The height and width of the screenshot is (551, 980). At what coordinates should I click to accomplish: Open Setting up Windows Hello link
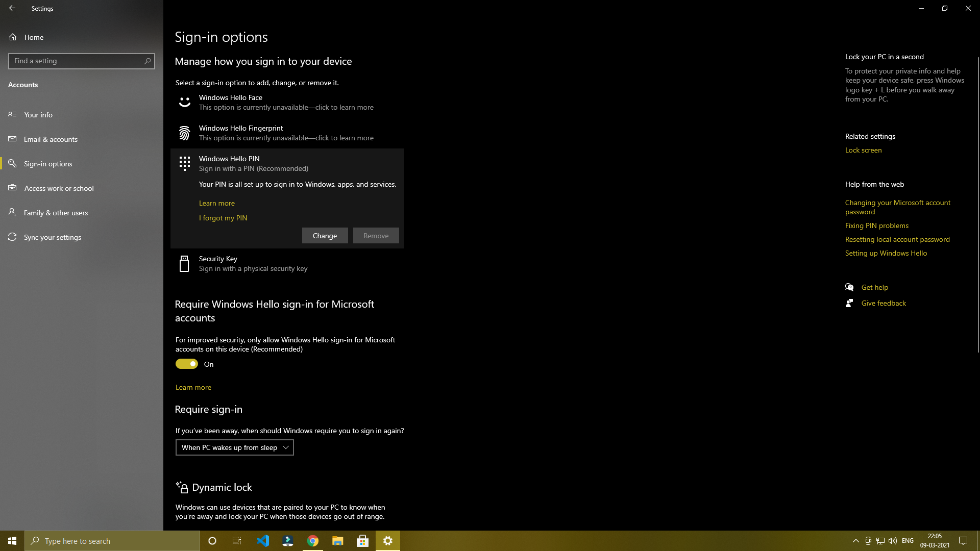(x=886, y=253)
